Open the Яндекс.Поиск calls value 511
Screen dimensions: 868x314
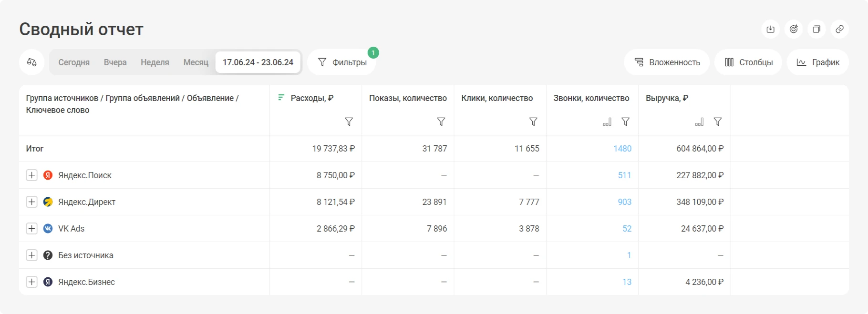(625, 175)
